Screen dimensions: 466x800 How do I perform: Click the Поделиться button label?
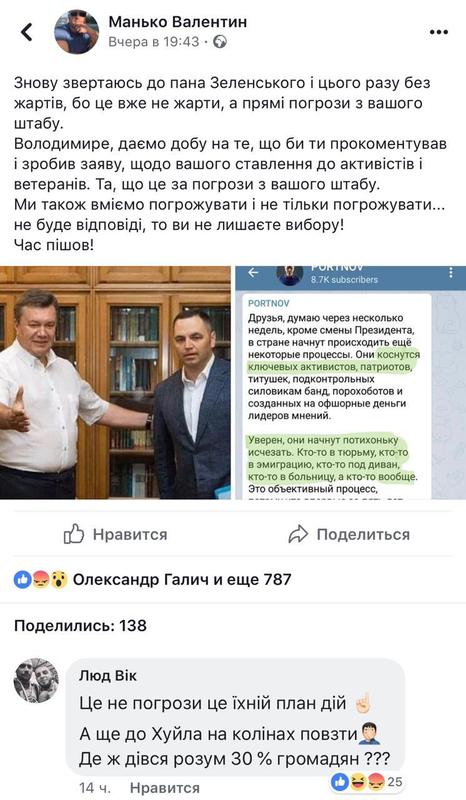(x=363, y=534)
